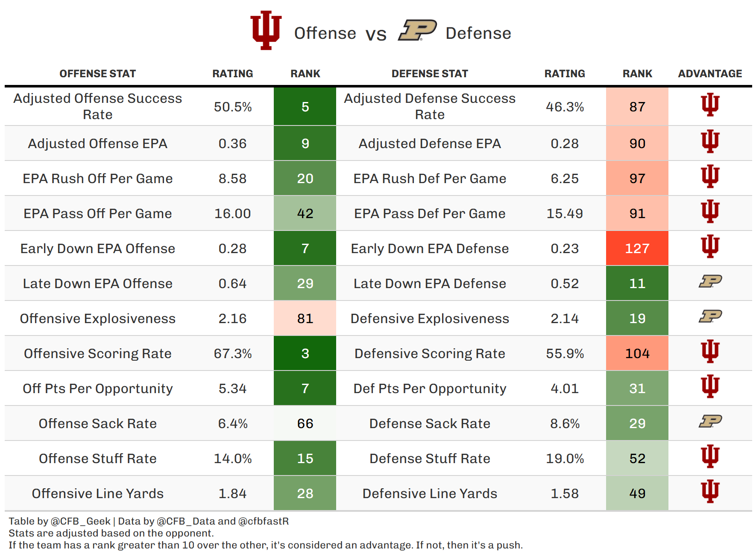Click the Purdue advantage icon in Sack Rate row
The width and height of the screenshot is (756, 560).
point(710,421)
